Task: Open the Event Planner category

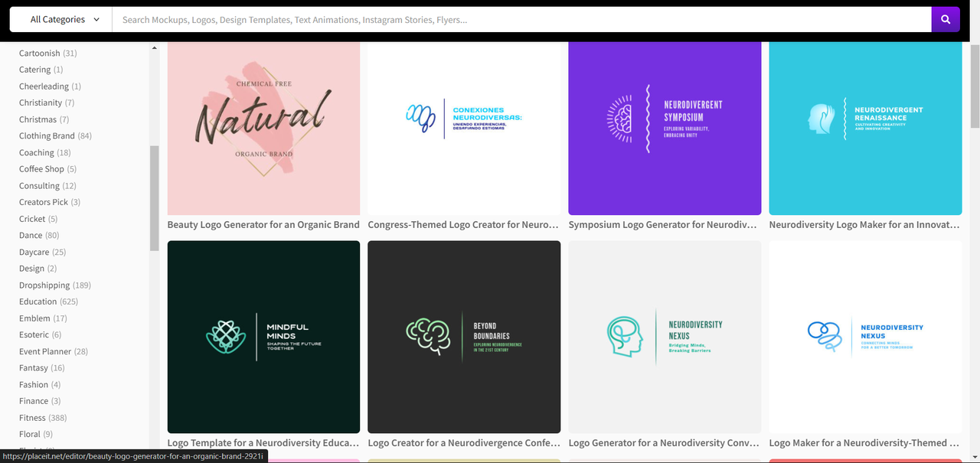Action: [x=54, y=351]
